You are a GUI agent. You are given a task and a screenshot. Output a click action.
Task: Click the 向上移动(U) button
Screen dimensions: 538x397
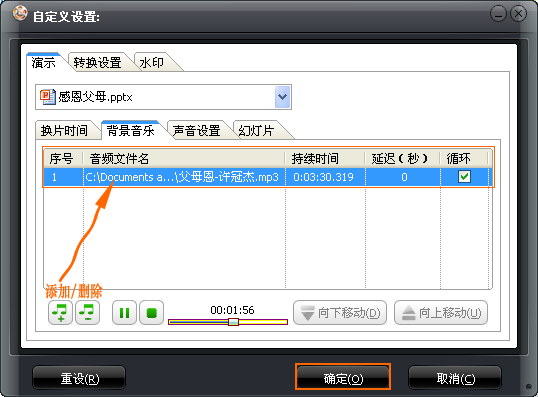[x=441, y=313]
